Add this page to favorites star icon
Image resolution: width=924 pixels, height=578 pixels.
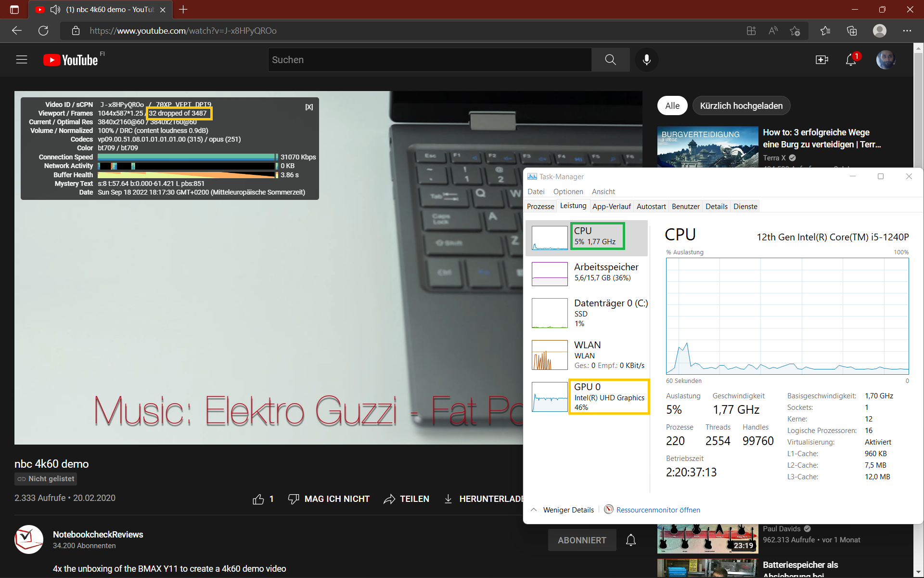[795, 31]
